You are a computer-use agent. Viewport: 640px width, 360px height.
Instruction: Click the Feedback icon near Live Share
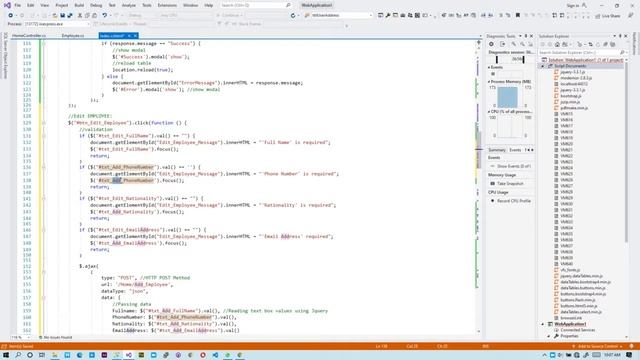click(631, 16)
